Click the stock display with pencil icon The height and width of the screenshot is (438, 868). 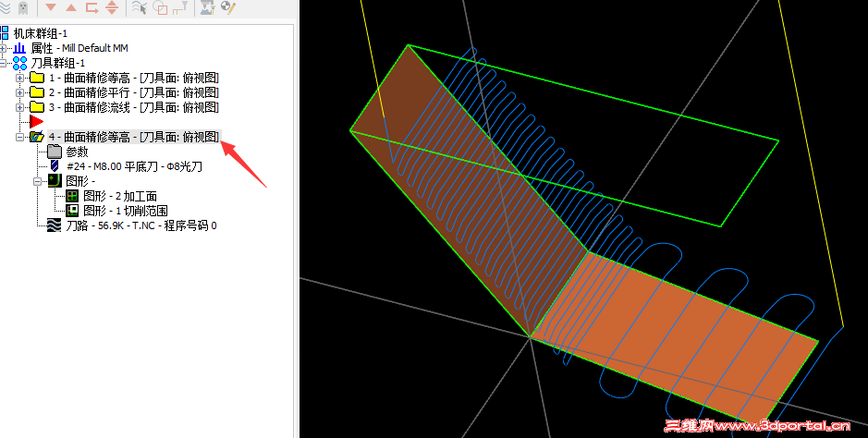[x=228, y=7]
